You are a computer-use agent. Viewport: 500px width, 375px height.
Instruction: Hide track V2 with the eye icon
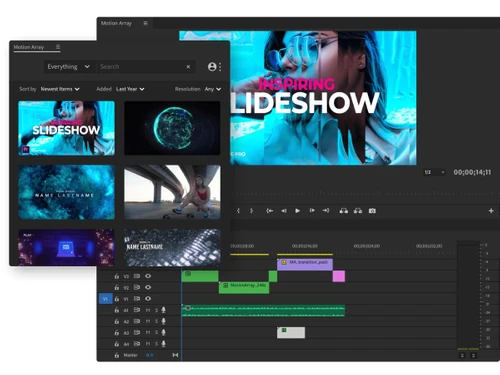coord(148,287)
